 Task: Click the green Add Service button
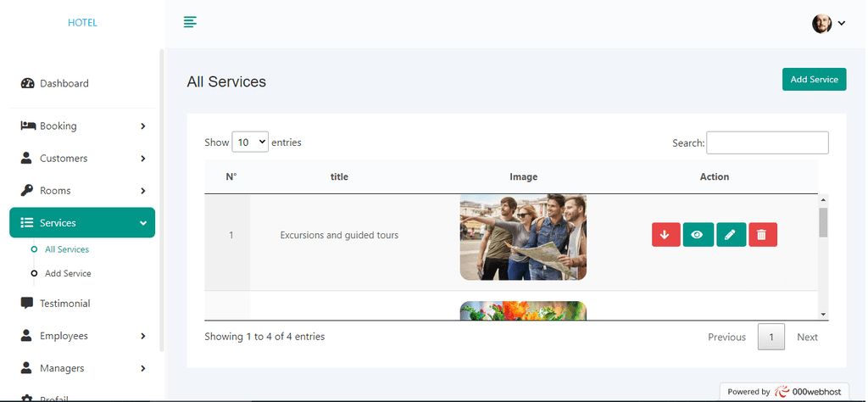click(814, 79)
